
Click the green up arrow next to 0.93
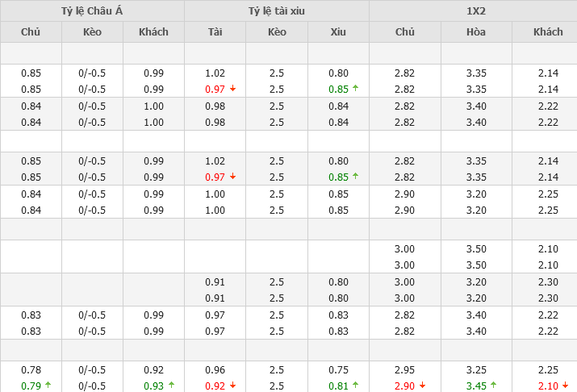pyautogui.click(x=171, y=386)
